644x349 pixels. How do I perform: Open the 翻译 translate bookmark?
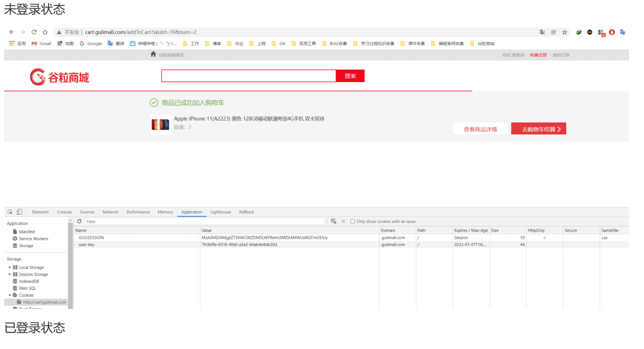coord(116,43)
